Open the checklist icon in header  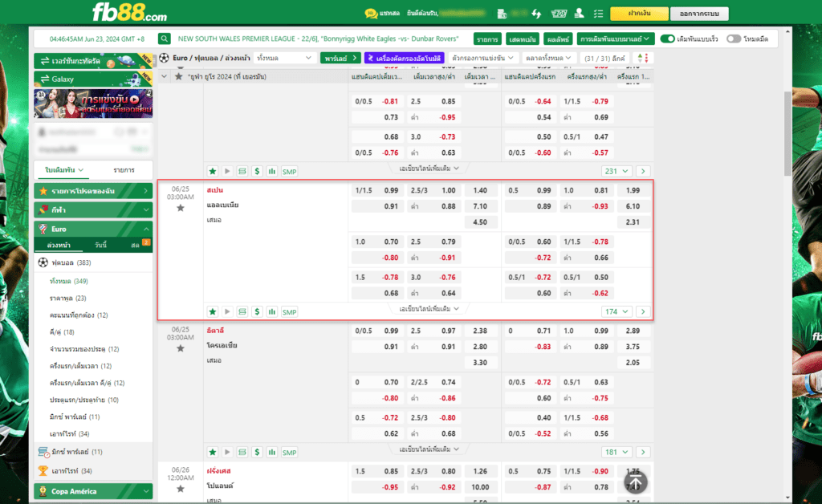(598, 14)
